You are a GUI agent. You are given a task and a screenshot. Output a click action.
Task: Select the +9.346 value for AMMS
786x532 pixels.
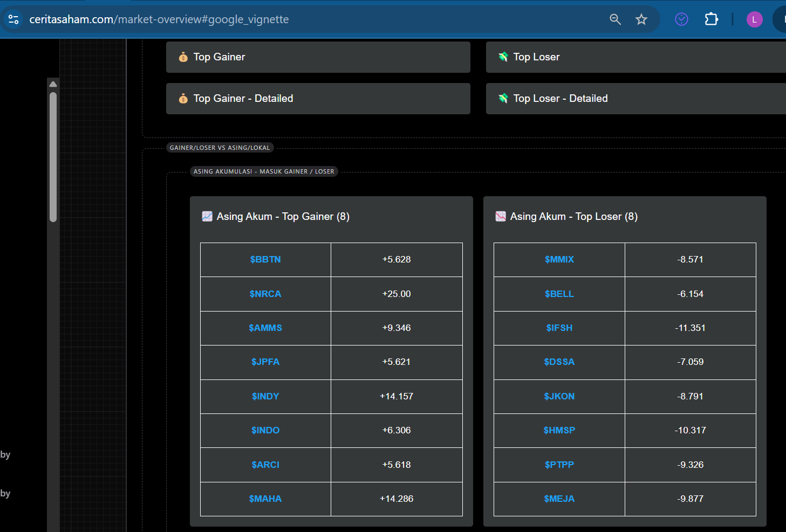click(x=397, y=328)
